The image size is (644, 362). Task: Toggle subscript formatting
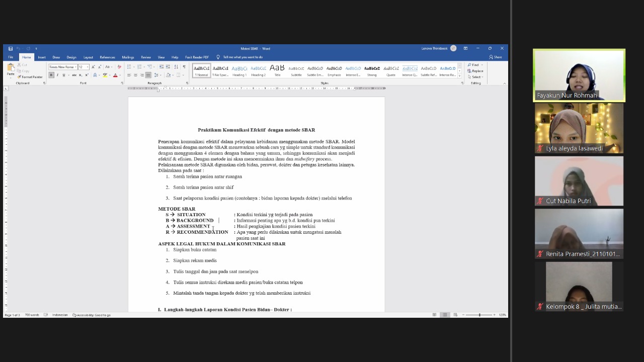click(80, 75)
